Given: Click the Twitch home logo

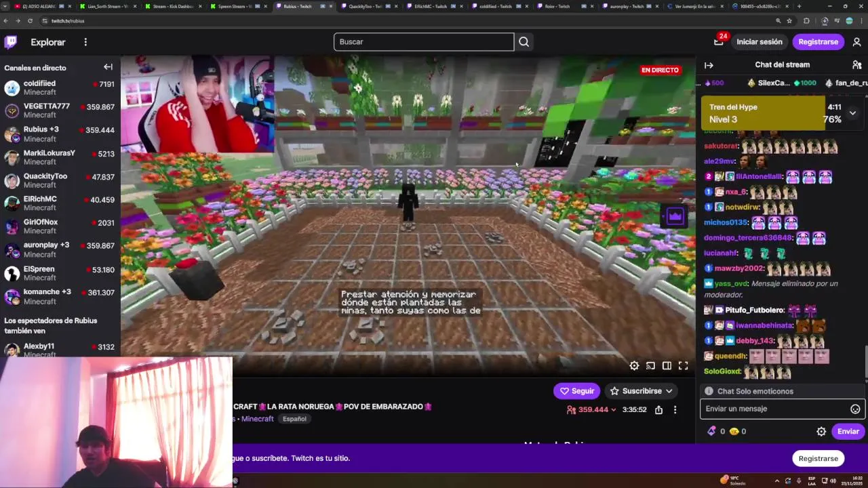Looking at the screenshot, I should 11,42.
